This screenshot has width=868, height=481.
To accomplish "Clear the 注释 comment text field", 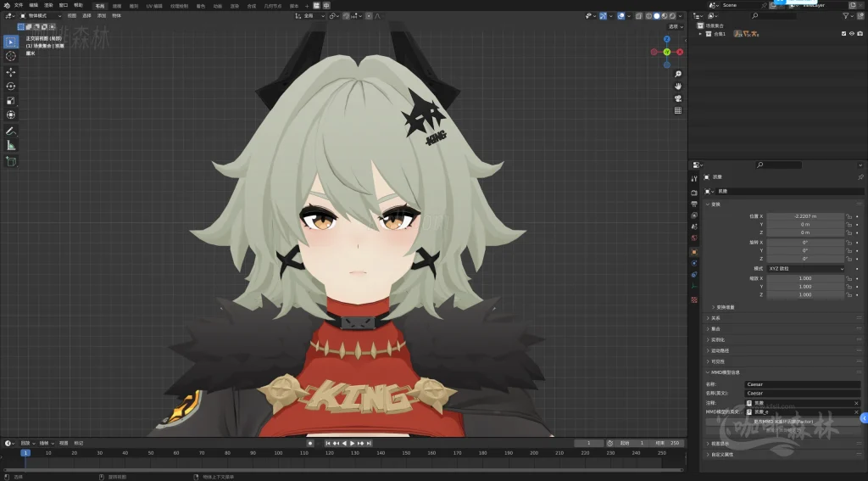I will click(856, 404).
